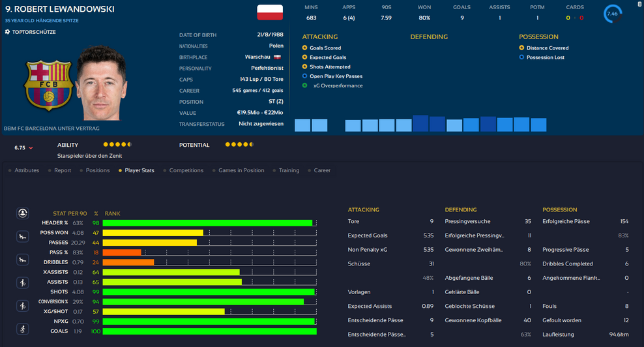Click the trash icon in the top-right corner
The height and width of the screenshot is (347, 644).
coord(639,4)
